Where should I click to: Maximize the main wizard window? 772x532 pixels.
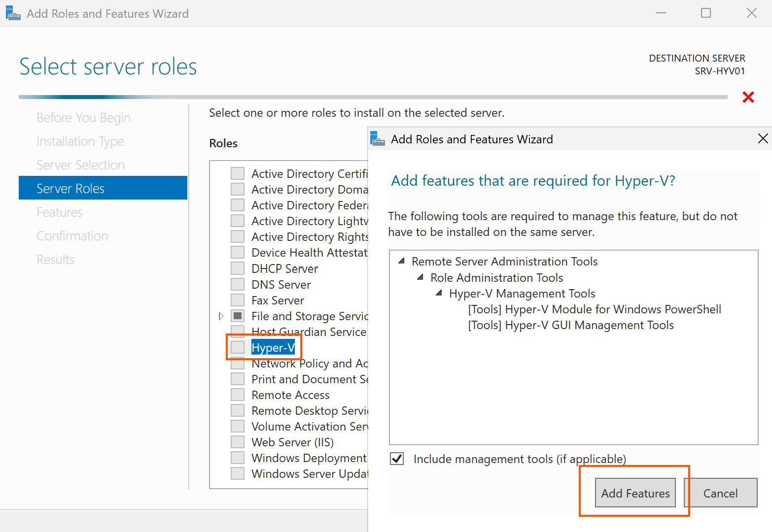[x=705, y=13]
